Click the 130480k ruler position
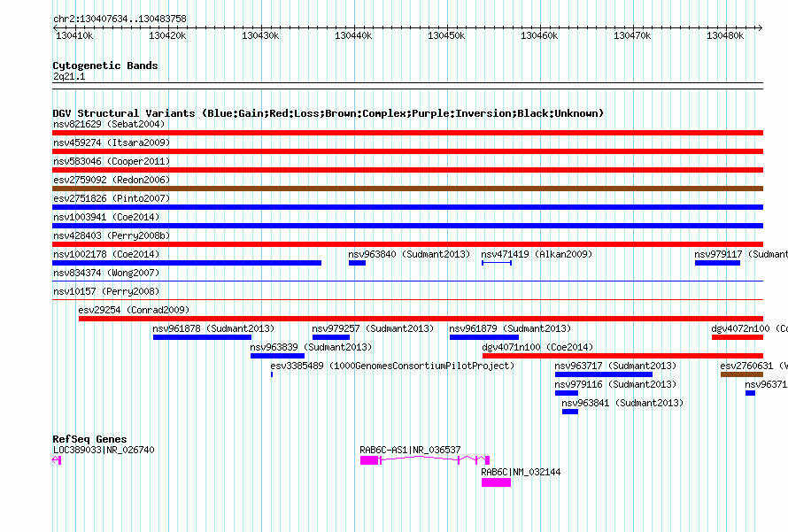The height and width of the screenshot is (532, 788). click(725, 35)
